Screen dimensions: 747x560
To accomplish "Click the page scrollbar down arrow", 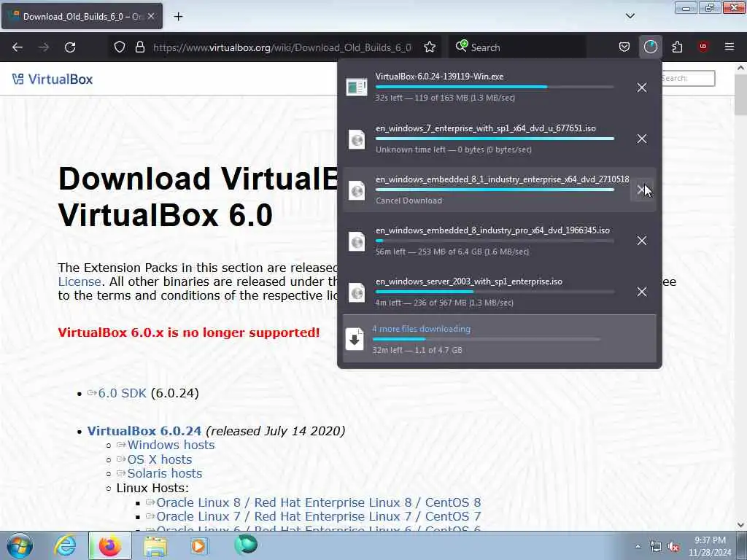I will click(x=740, y=525).
